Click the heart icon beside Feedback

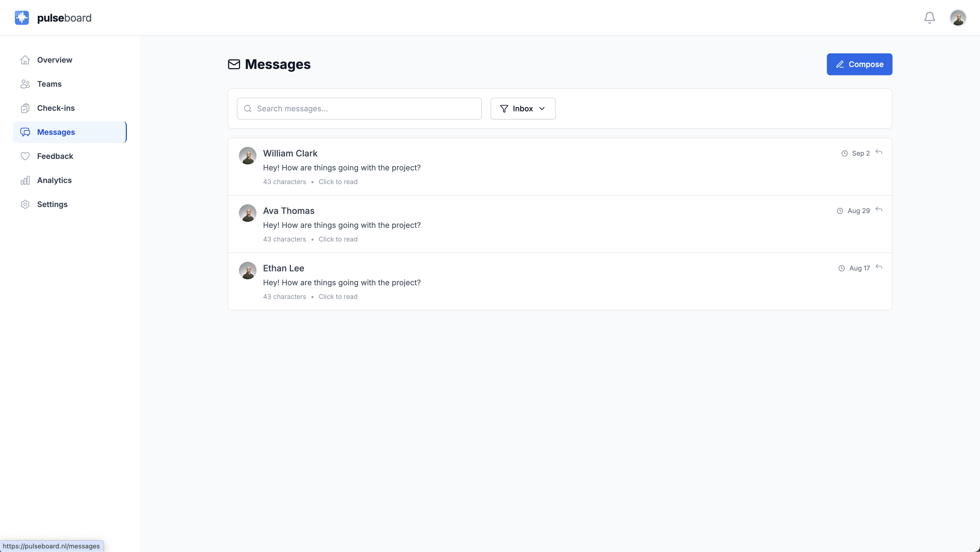click(x=25, y=156)
